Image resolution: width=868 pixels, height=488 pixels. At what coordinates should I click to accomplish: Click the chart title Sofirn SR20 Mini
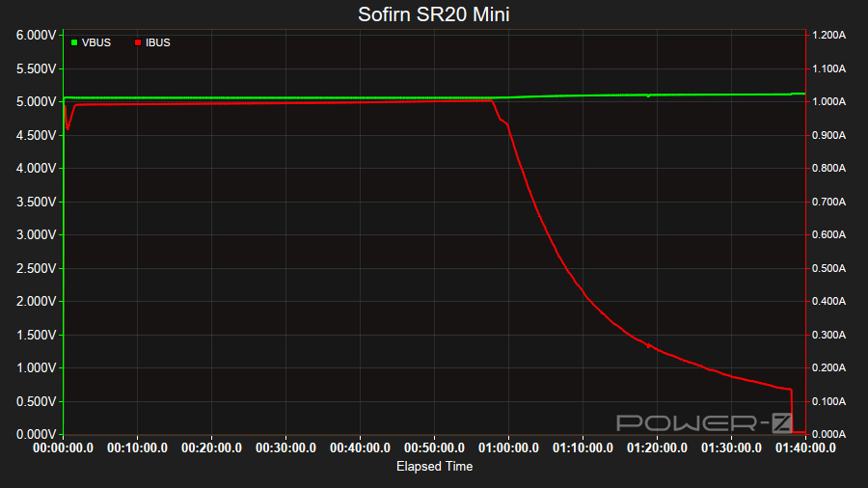(433, 14)
